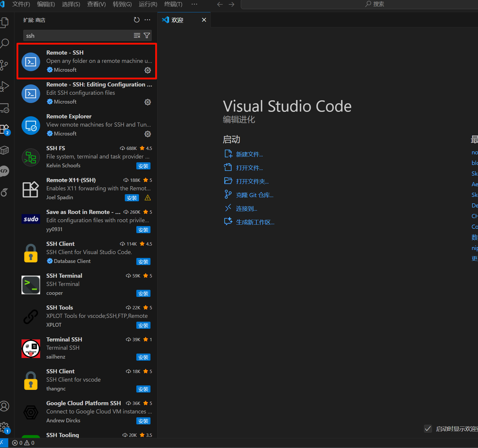The image size is (478, 448).
Task: Go forward using the navigation arrow
Action: coord(231,4)
